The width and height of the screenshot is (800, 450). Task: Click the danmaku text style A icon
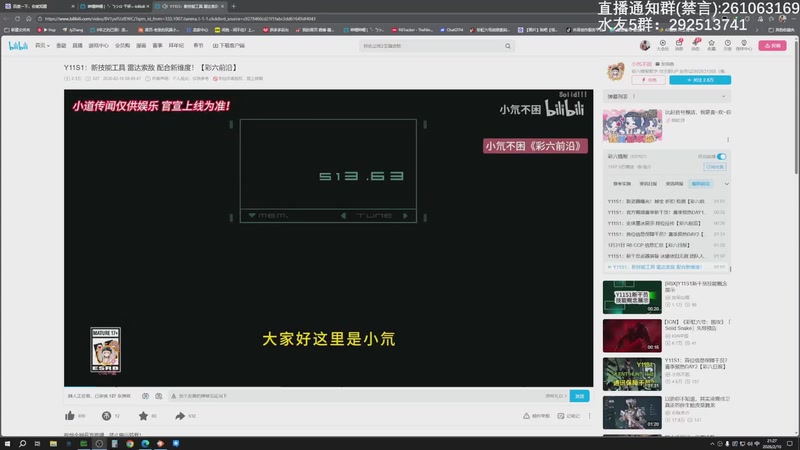(x=173, y=396)
